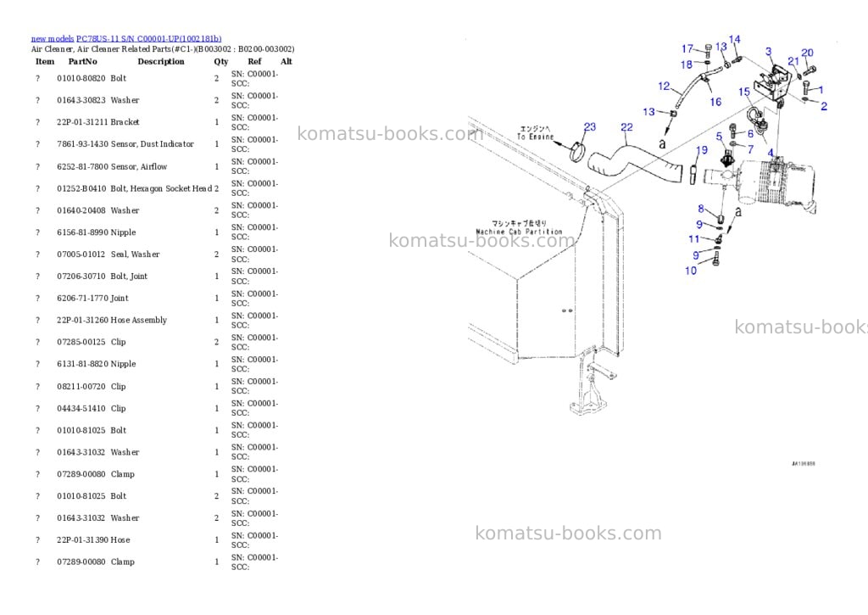Screen dimensions: 868x615
Task: Click diagram callout number 11
Action: tap(693, 239)
